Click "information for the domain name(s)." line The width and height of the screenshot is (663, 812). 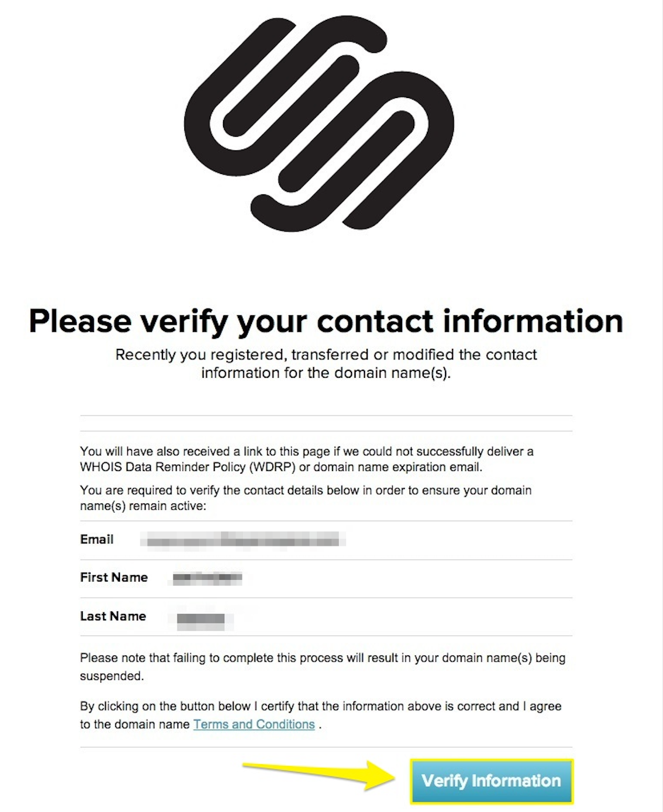click(x=326, y=373)
